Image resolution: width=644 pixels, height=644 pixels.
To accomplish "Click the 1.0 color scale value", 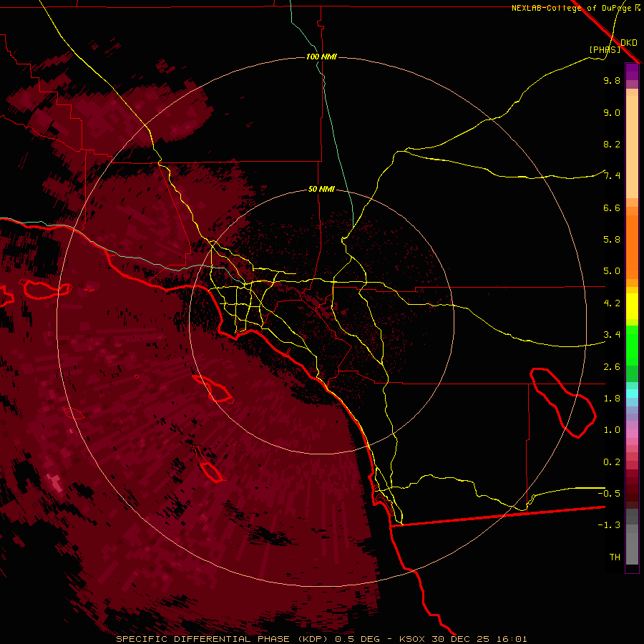I will 612,430.
